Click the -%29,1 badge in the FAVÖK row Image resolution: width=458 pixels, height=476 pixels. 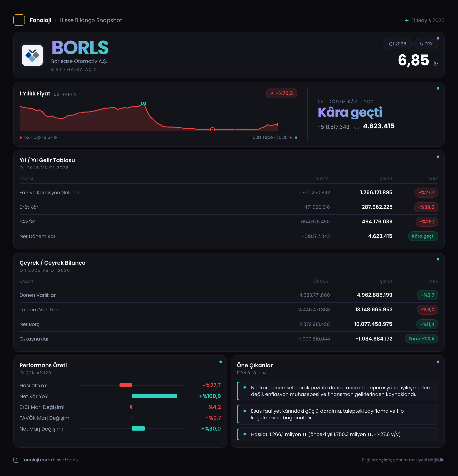(x=427, y=222)
